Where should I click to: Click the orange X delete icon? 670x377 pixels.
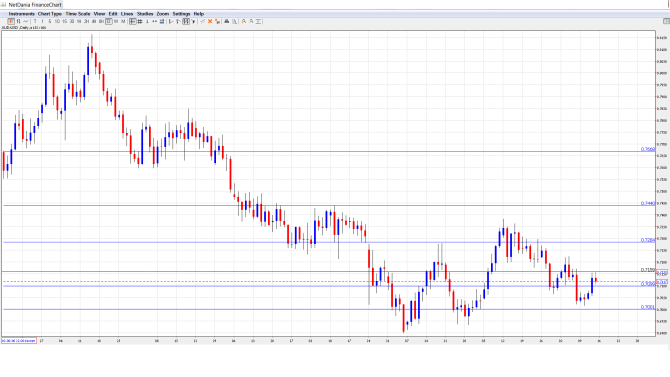210,21
